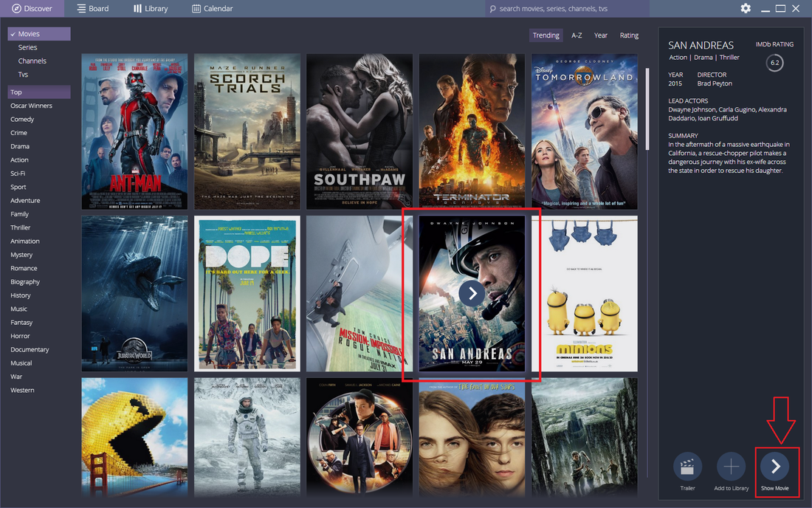The image size is (812, 508).
Task: Filter by Western genre
Action: pyautogui.click(x=22, y=390)
